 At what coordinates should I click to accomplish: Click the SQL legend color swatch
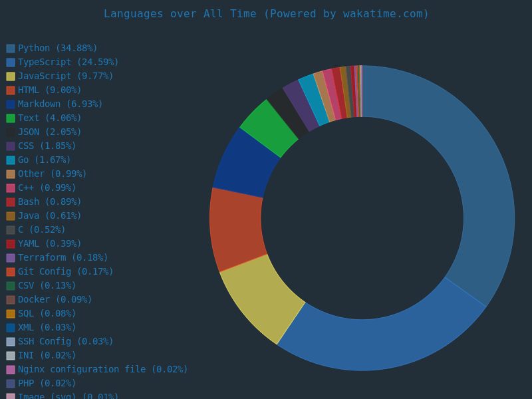pos(11,314)
